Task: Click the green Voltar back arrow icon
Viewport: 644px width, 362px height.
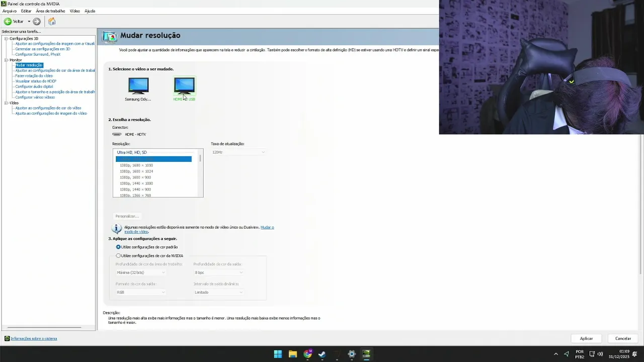Action: click(8, 22)
